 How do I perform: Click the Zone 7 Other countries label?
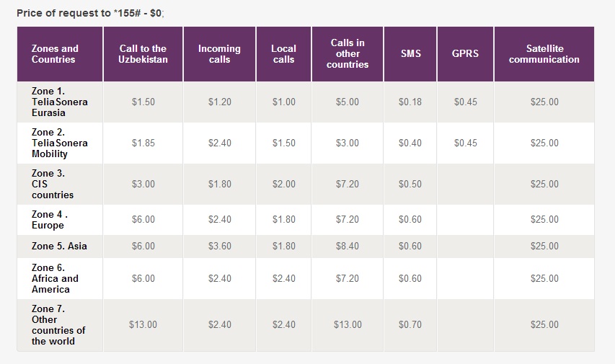(x=58, y=325)
